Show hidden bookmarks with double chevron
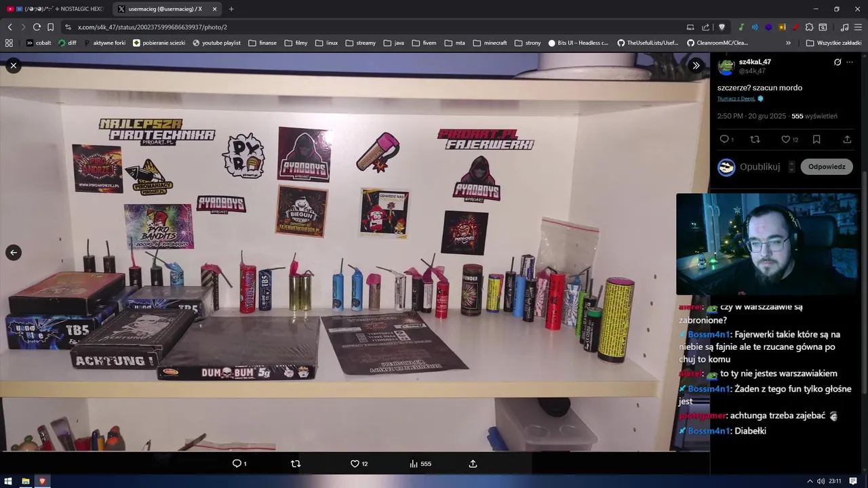 (788, 43)
